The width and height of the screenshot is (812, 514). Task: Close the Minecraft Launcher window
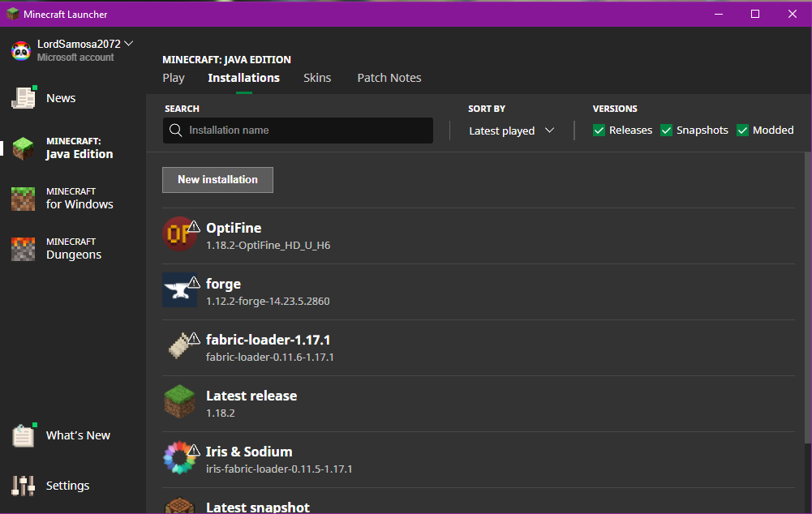(792, 14)
